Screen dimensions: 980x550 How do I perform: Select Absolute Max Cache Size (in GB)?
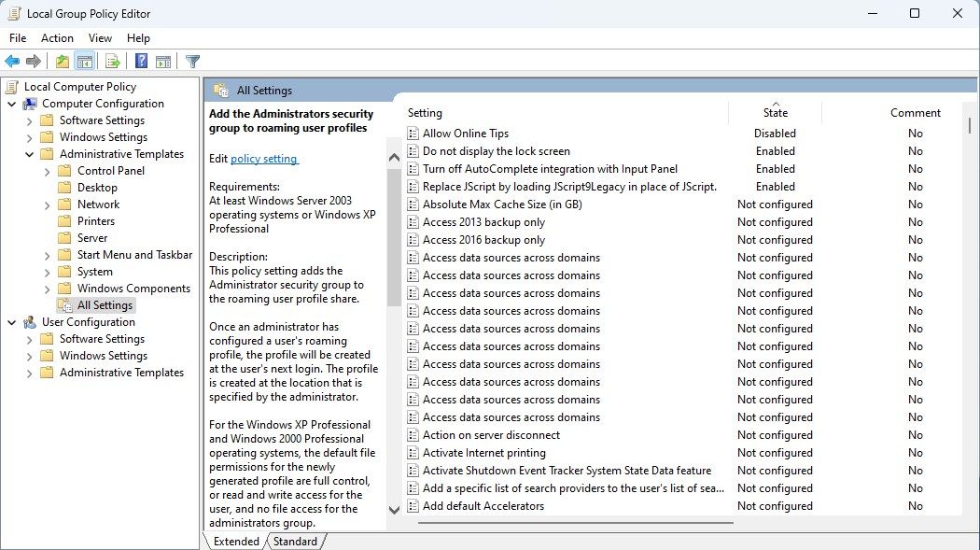502,204
